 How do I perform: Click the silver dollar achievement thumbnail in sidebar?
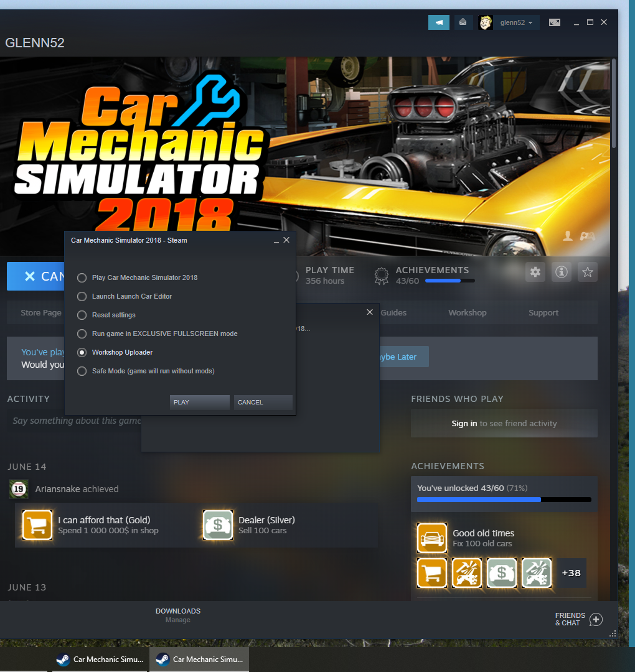[502, 573]
